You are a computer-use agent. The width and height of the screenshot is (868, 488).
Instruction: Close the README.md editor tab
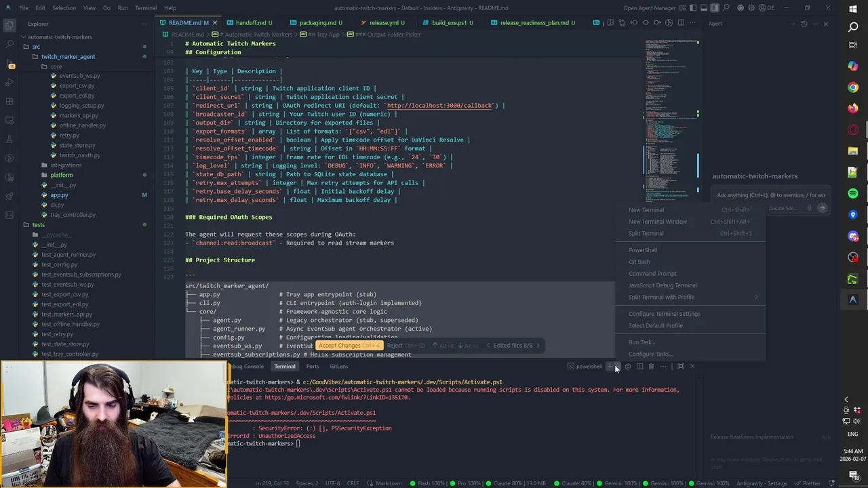215,23
